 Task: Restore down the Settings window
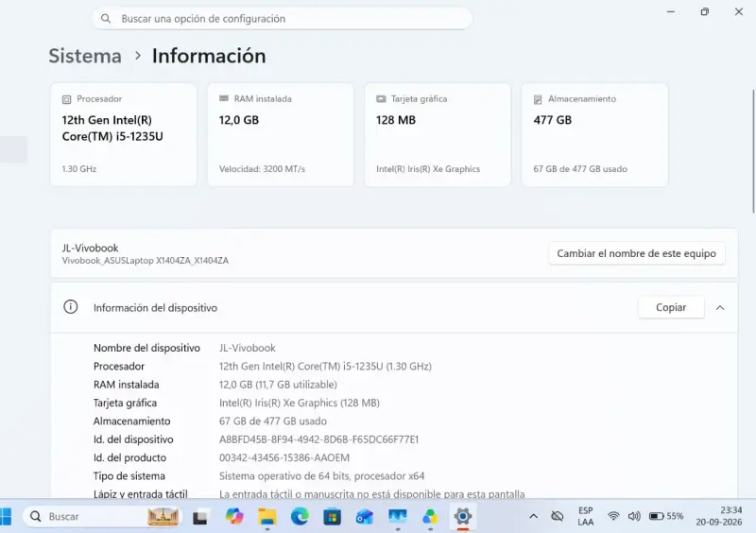(704, 11)
